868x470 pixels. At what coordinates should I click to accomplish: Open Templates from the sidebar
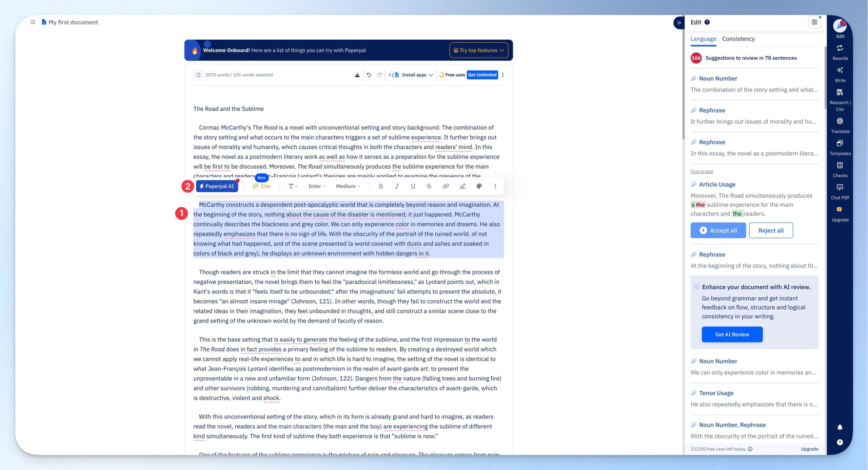tap(840, 147)
